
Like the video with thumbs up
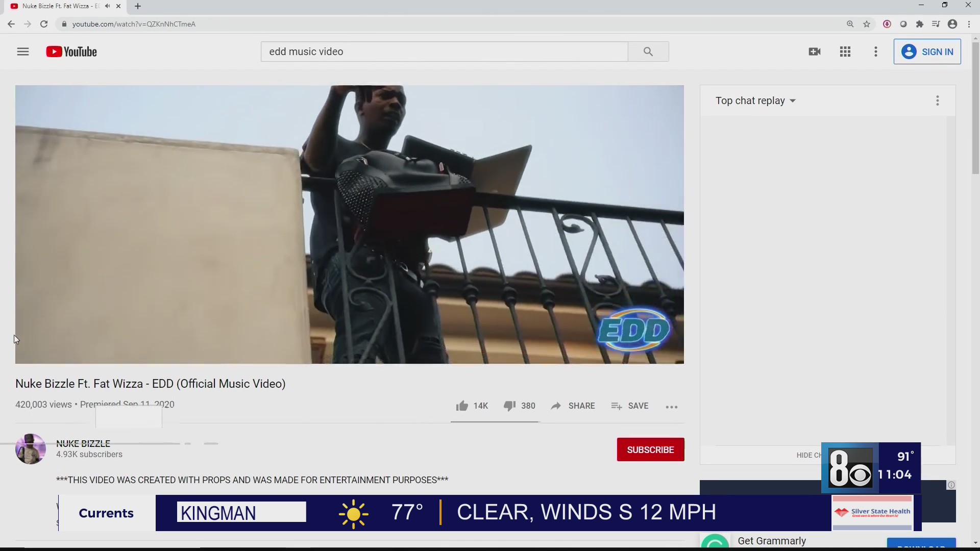461,406
